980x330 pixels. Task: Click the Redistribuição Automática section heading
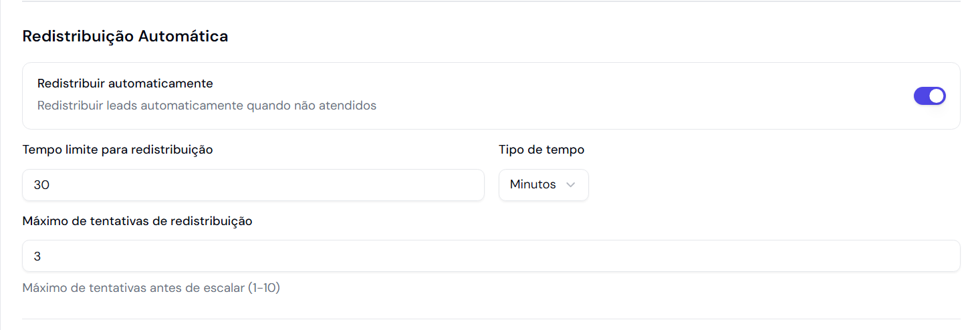coord(125,36)
